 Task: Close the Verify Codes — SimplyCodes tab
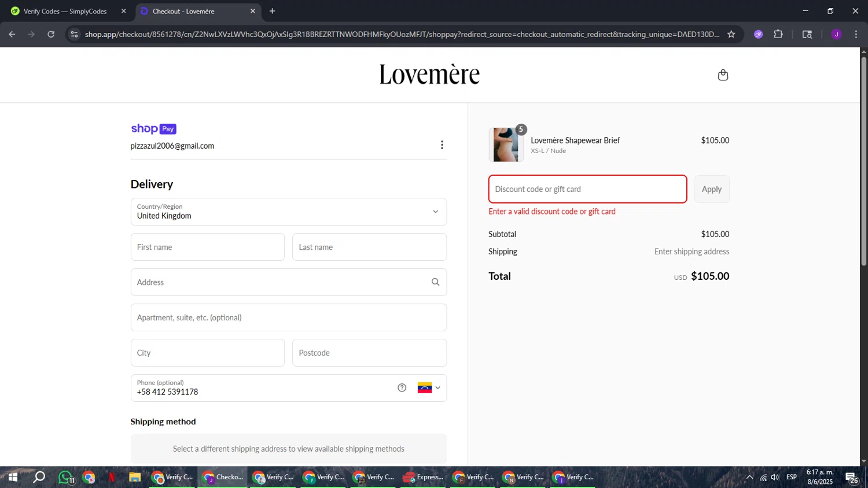pyautogui.click(x=123, y=11)
